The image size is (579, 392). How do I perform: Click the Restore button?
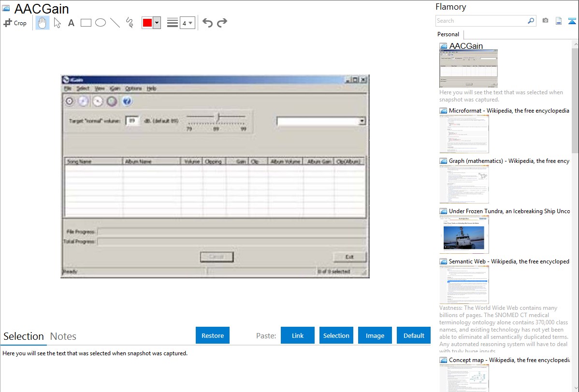coord(213,335)
